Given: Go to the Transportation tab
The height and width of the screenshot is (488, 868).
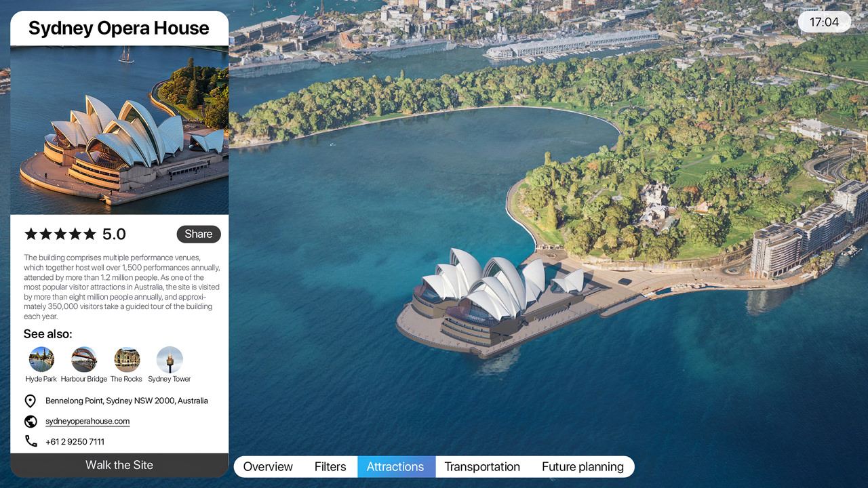Looking at the screenshot, I should click(482, 466).
